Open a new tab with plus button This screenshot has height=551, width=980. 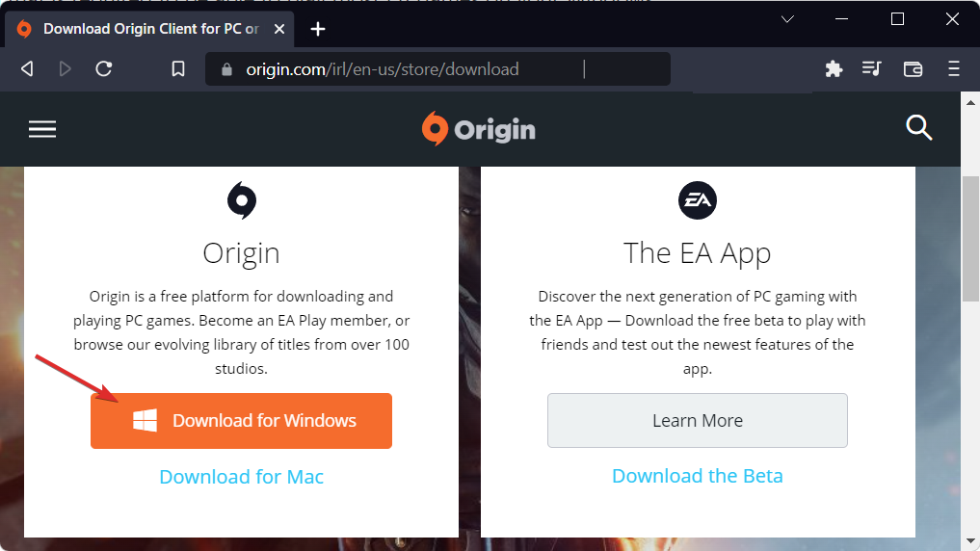tap(318, 29)
